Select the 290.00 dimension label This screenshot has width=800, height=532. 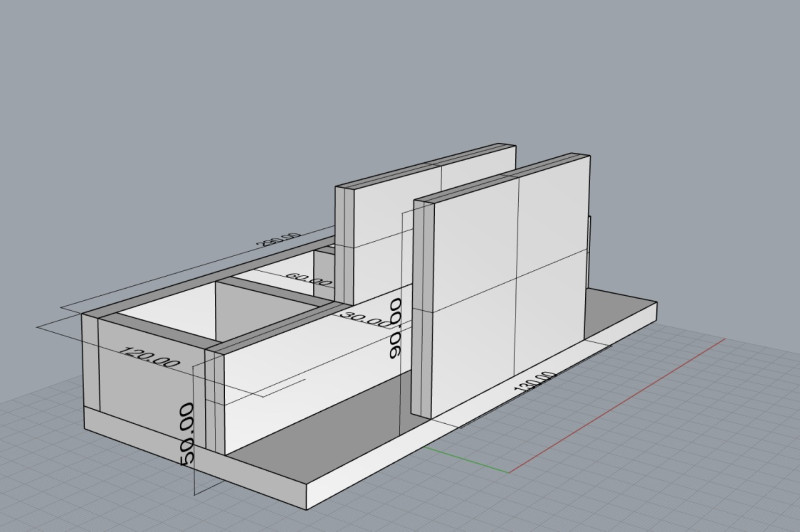pos(279,239)
